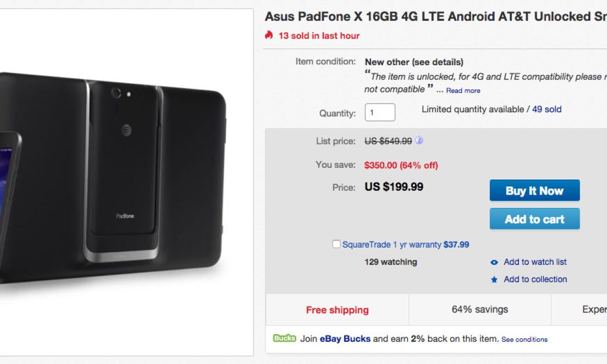Click the Add to collection link
The height and width of the screenshot is (364, 607).
[x=535, y=279]
